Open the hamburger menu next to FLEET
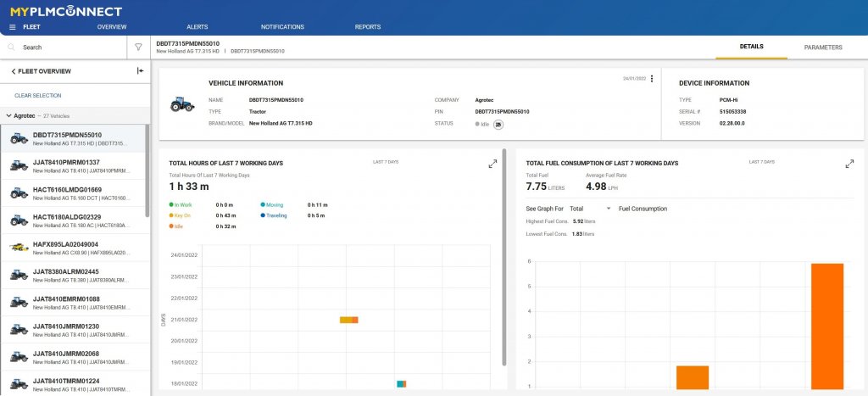 [12, 27]
